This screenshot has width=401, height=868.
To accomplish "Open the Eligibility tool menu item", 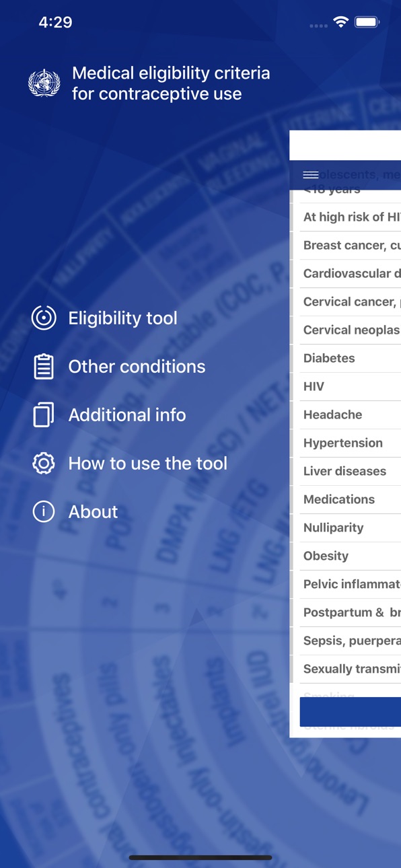I will point(122,318).
